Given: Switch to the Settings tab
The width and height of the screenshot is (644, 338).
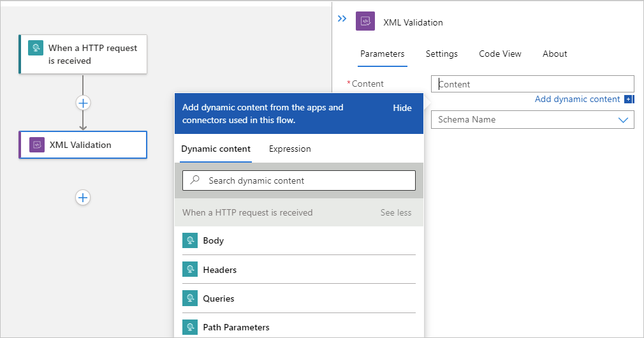Looking at the screenshot, I should (x=442, y=54).
